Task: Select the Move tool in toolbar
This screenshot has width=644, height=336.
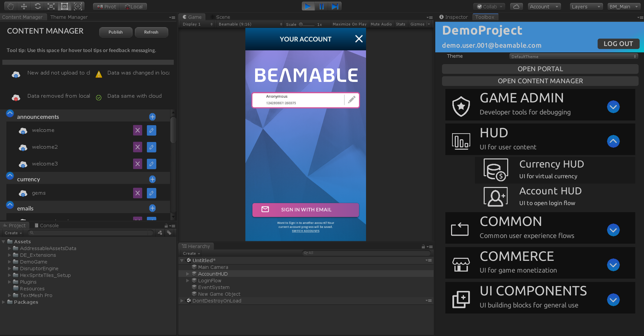Action: pyautogui.click(x=24, y=6)
